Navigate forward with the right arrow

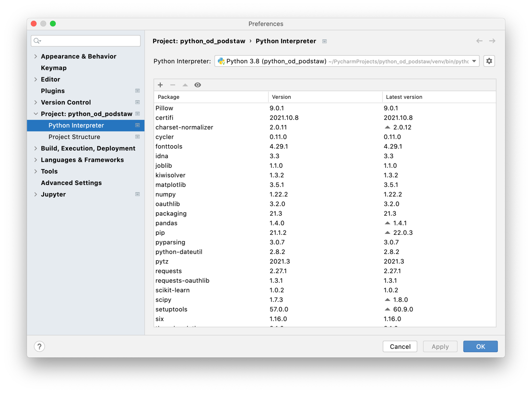coord(492,41)
